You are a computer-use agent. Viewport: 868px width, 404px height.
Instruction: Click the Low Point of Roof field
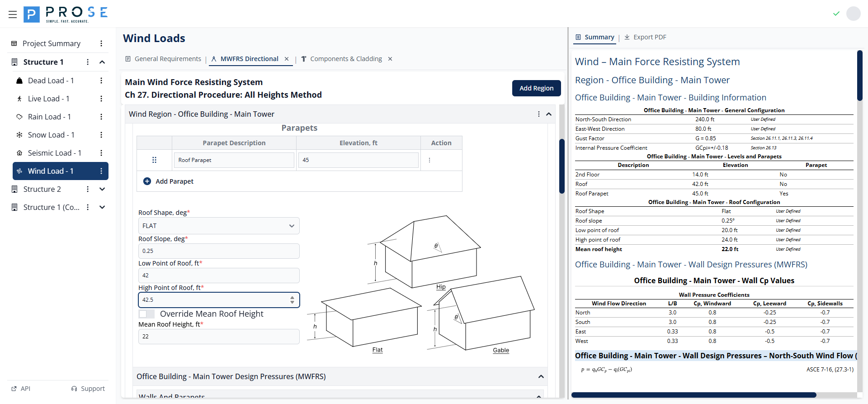click(x=219, y=276)
